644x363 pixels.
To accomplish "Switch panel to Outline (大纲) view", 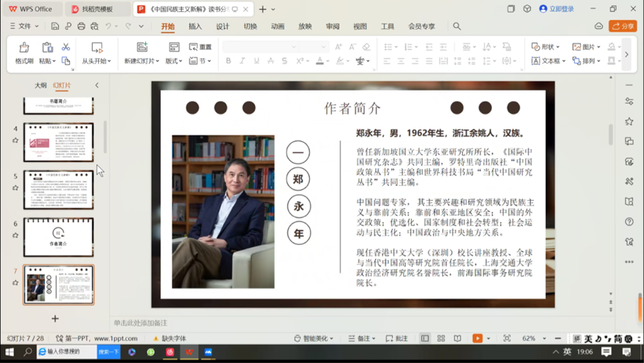I will [40, 85].
